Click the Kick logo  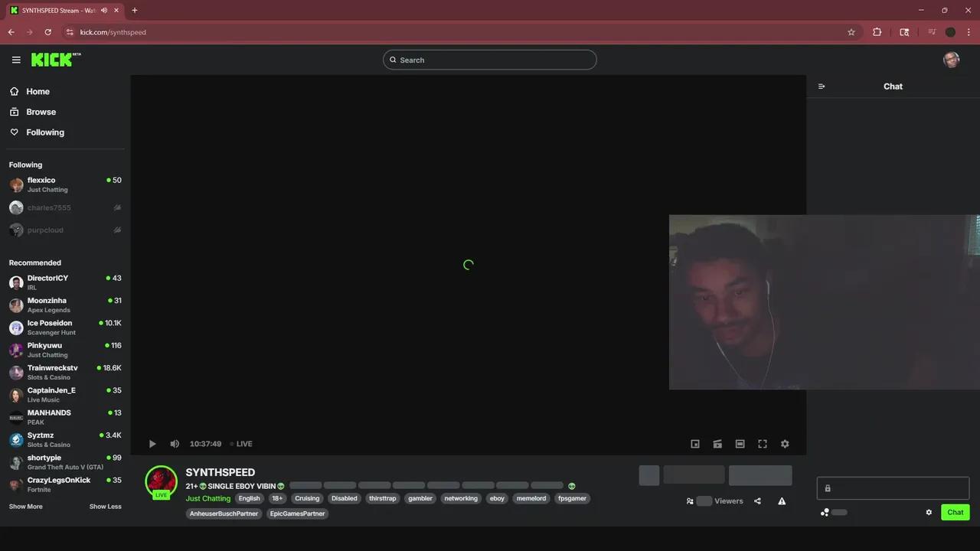[55, 60]
